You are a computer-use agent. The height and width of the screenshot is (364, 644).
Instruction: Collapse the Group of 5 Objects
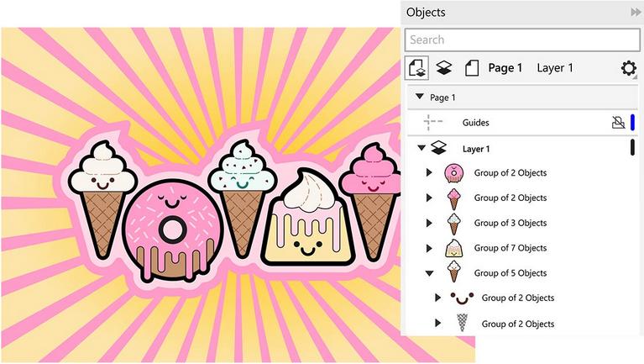point(429,273)
